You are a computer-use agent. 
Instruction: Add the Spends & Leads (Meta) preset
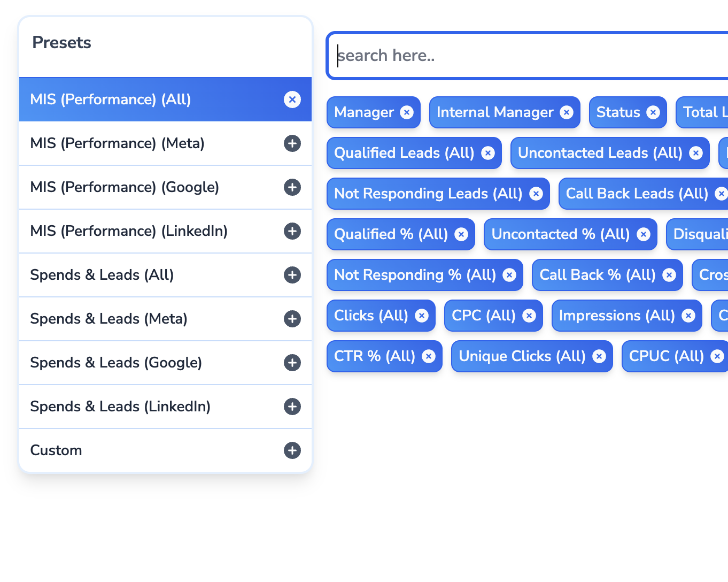point(292,319)
